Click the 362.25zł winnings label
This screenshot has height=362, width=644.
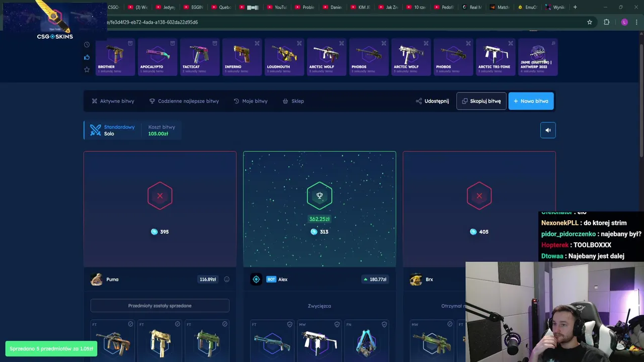pyautogui.click(x=319, y=219)
